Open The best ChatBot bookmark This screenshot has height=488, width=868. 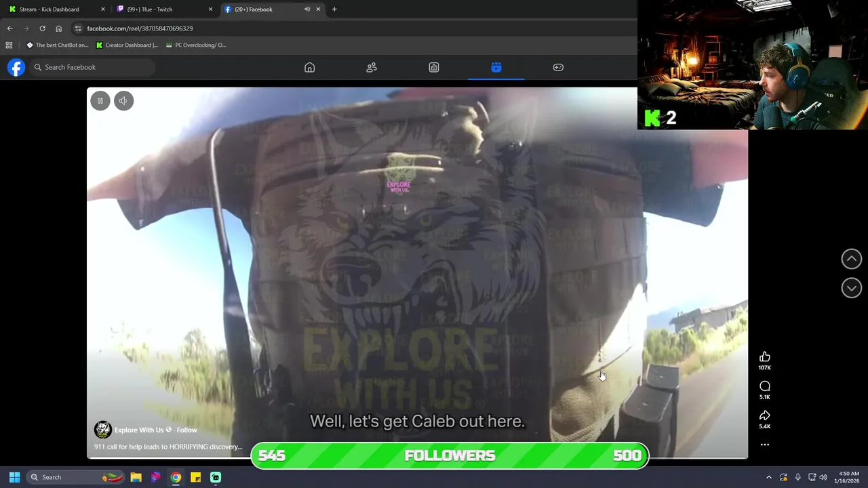(57, 45)
